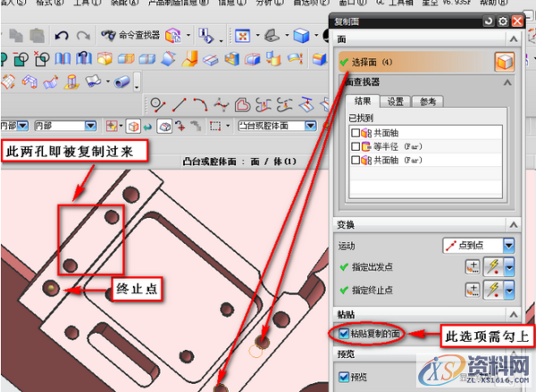
Task: Open the 指定出发点 point type dropdown arrow
Action: (509, 267)
